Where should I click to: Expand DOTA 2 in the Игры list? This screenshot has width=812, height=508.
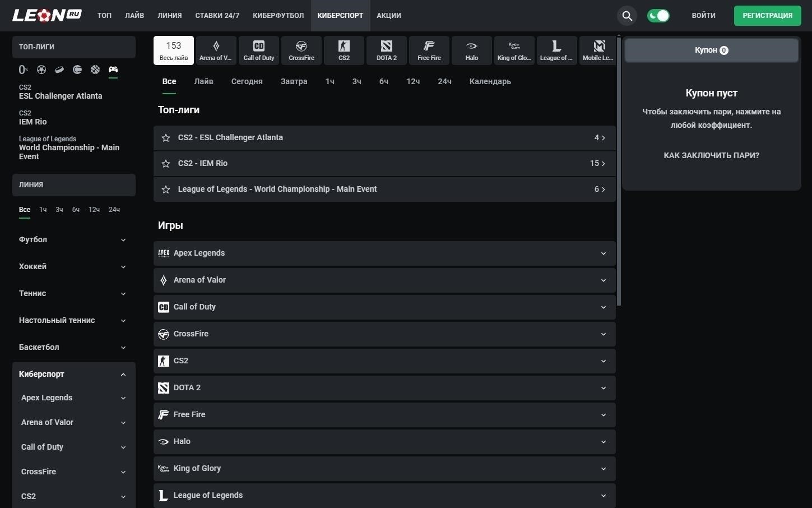tap(384, 388)
